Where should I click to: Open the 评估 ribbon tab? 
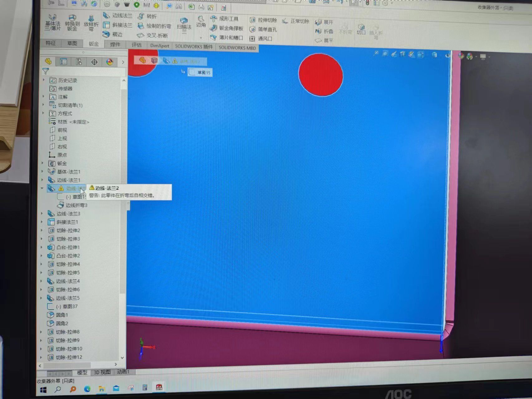[136, 45]
